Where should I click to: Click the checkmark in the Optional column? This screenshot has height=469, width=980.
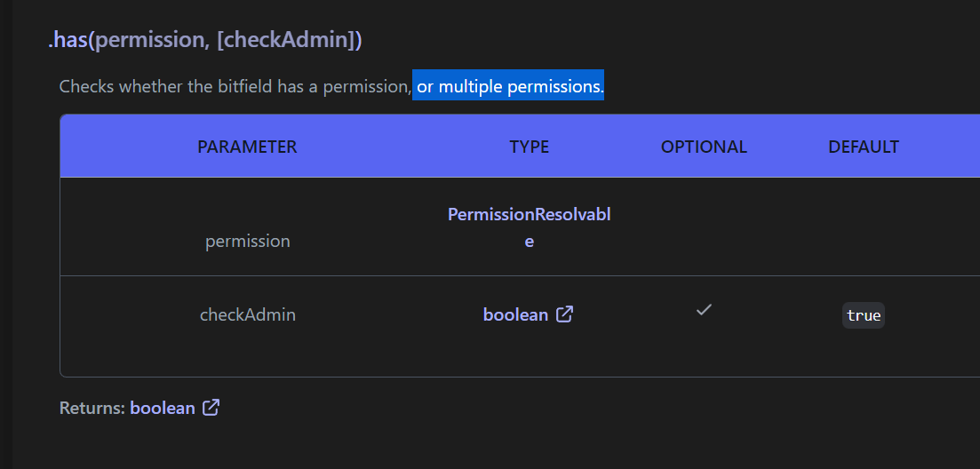coord(704,309)
